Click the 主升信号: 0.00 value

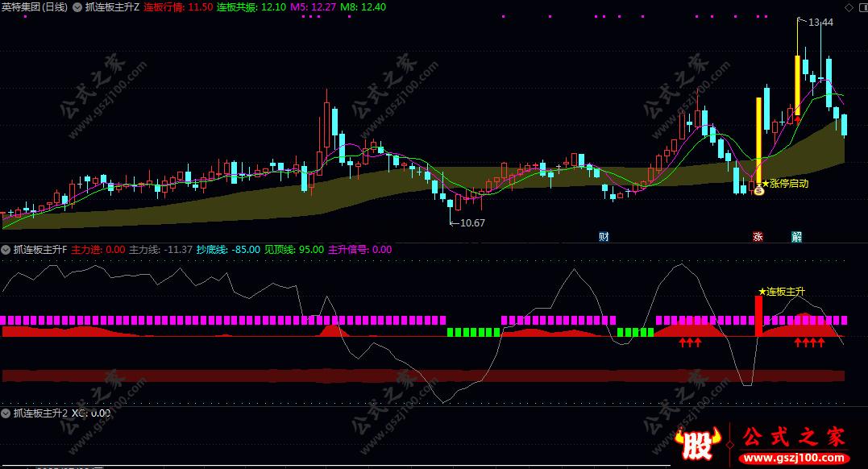[x=359, y=250]
